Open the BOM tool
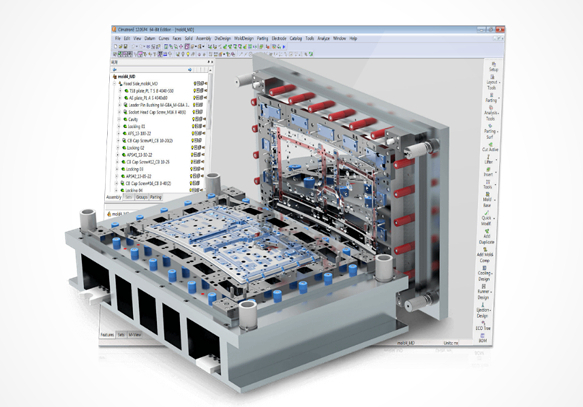This screenshot has height=407, width=583. [x=483, y=338]
